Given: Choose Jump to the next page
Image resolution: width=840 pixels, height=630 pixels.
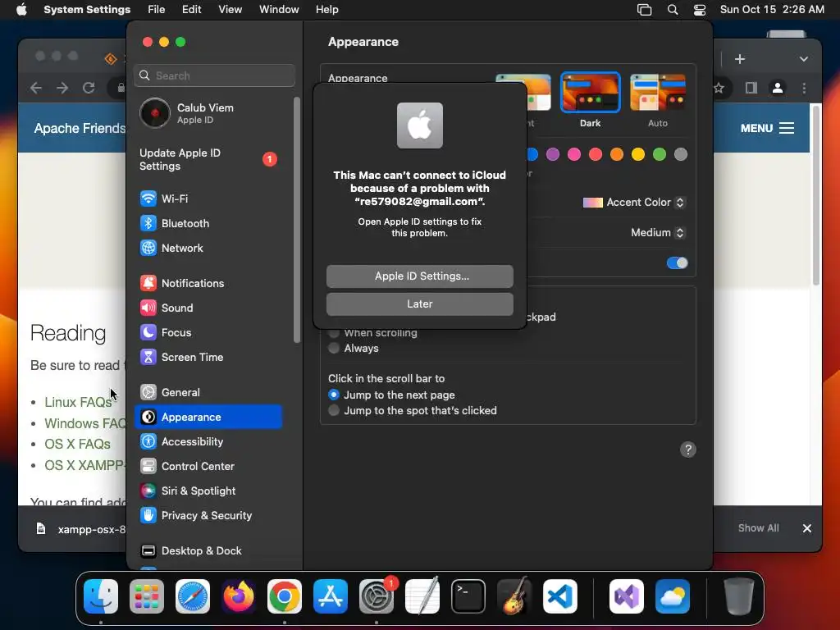Looking at the screenshot, I should coord(334,395).
